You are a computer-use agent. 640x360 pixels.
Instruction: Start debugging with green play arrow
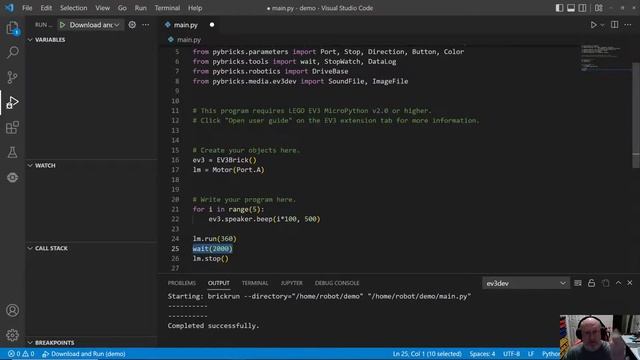[62, 25]
